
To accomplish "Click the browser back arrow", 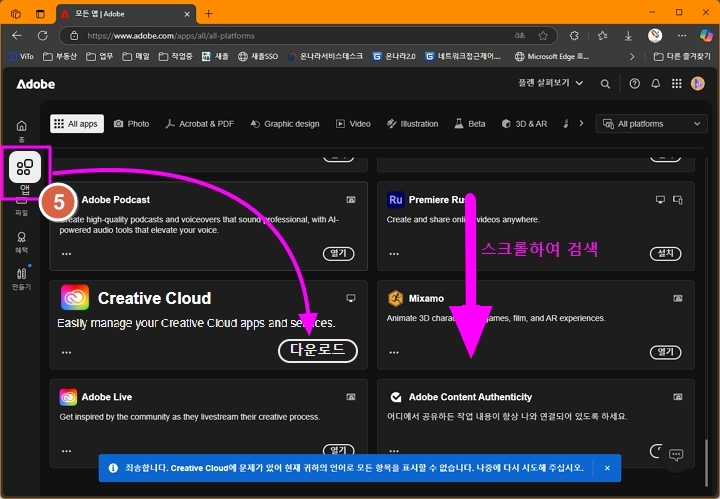I will (x=17, y=36).
